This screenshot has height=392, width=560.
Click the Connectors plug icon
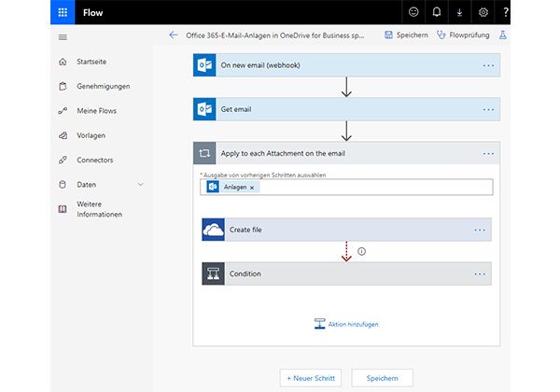[63, 160]
